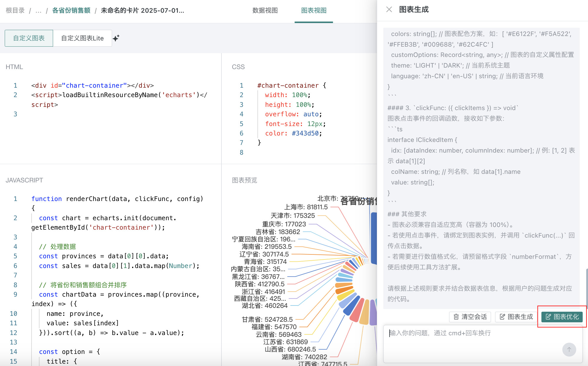This screenshot has width=588, height=366.
Task: Click the AI sparkle icon beside 自定义图表Lite
Action: 116,38
